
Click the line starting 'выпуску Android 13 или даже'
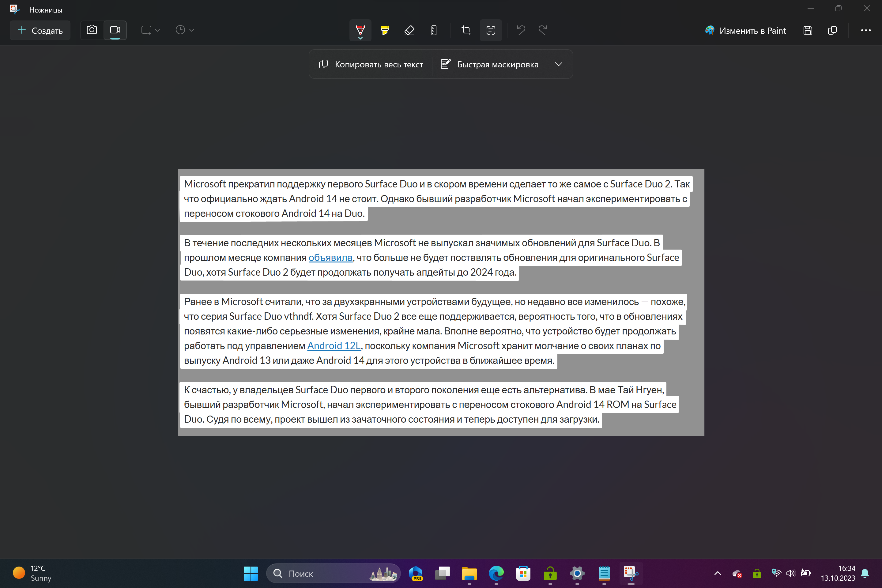point(369,361)
